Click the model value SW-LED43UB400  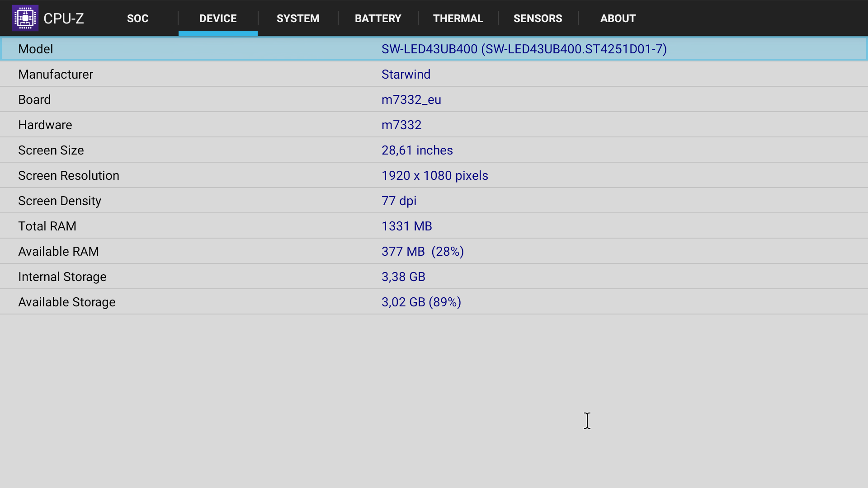click(x=524, y=49)
